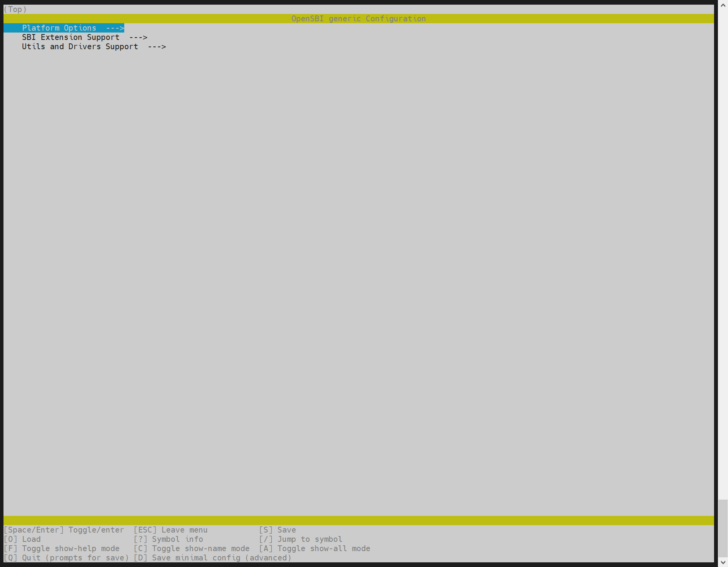This screenshot has height=567, width=728.
Task: Click the [Q] Quit shortcut hint
Action: (x=66, y=558)
